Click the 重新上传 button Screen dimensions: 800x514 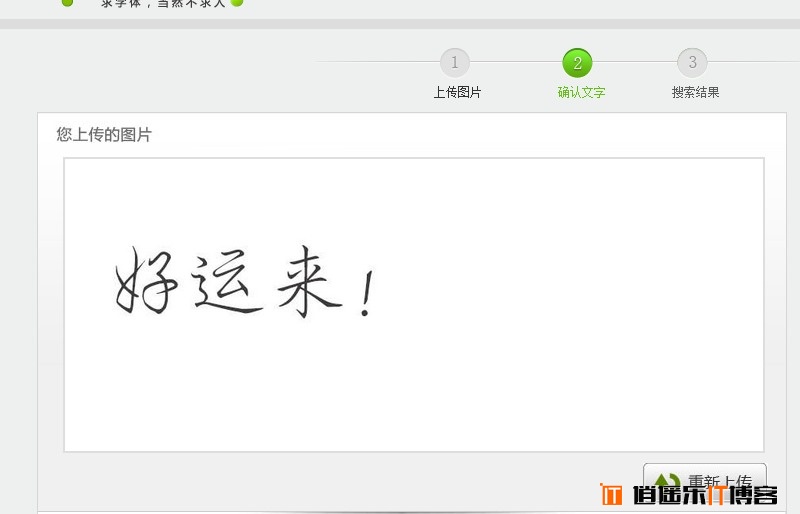coord(705,481)
